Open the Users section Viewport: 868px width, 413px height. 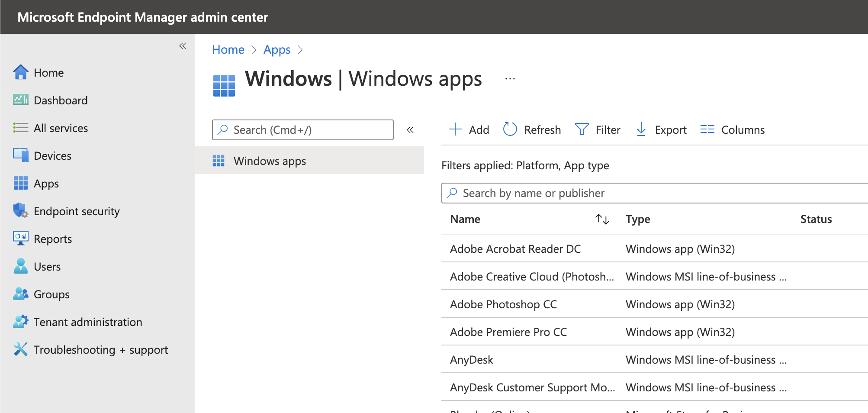[47, 267]
